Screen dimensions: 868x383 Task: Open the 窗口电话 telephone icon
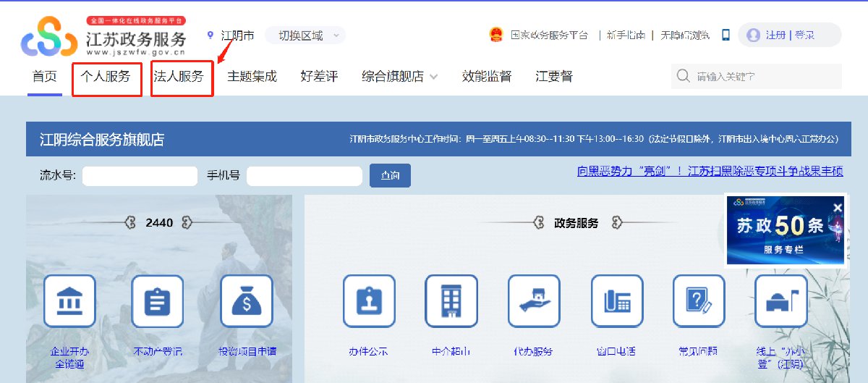616,300
